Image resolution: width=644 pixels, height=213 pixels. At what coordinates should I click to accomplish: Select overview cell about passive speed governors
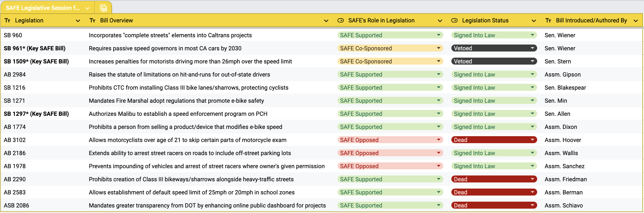[209, 48]
